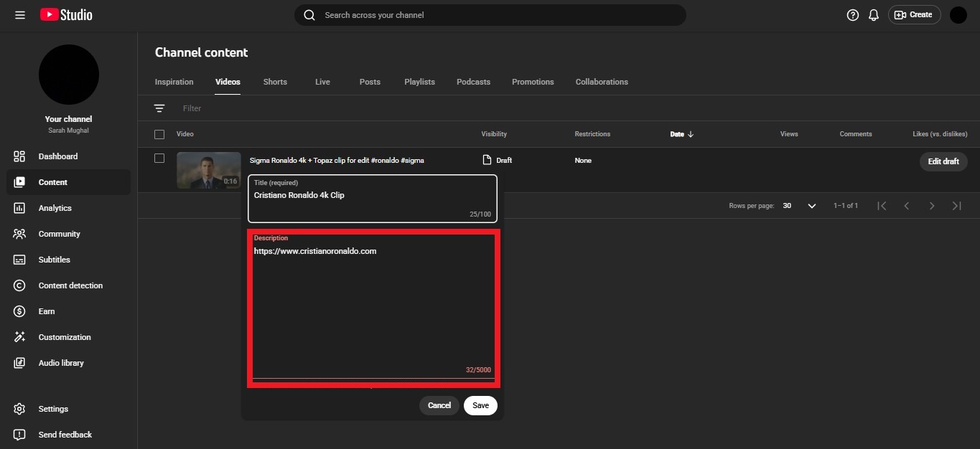Screen dimensions: 980x449
Task: Collapse the sidebar with the hamburger menu
Action: 19,14
